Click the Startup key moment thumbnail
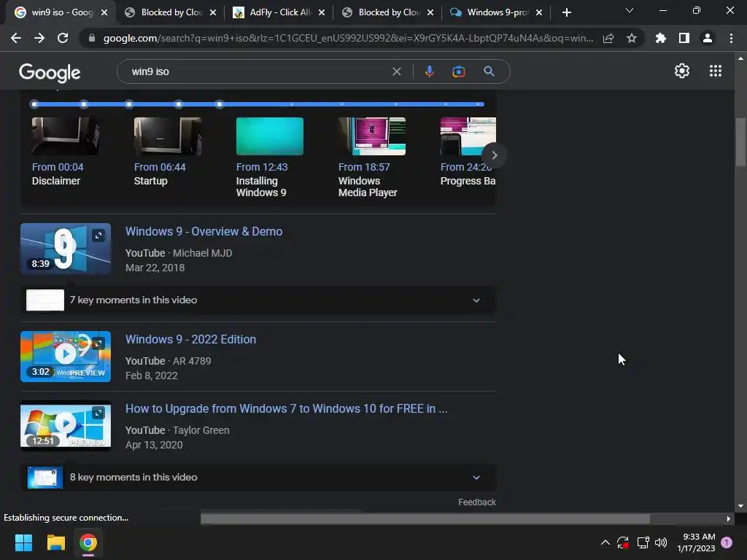 click(x=168, y=136)
